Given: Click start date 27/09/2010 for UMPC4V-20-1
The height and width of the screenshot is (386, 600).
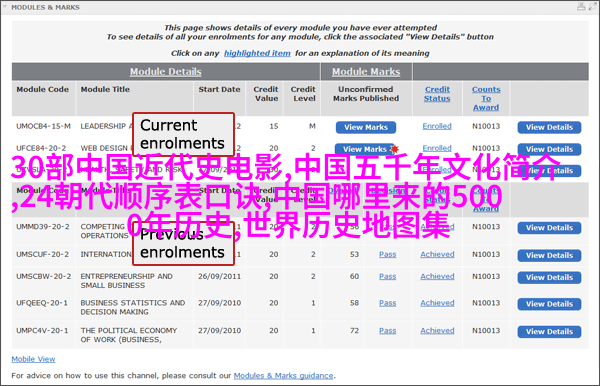Looking at the screenshot, I should (x=220, y=331).
